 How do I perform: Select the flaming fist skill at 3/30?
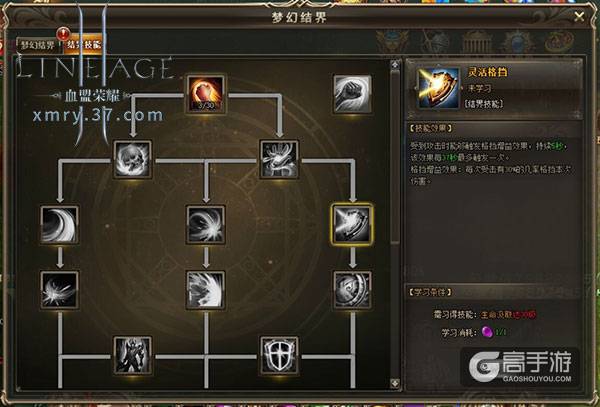pyautogui.click(x=206, y=94)
